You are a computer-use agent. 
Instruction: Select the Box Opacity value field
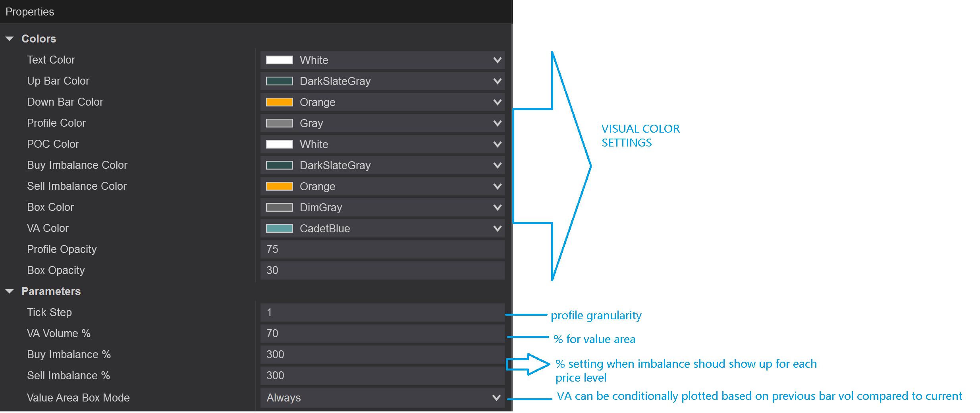381,270
